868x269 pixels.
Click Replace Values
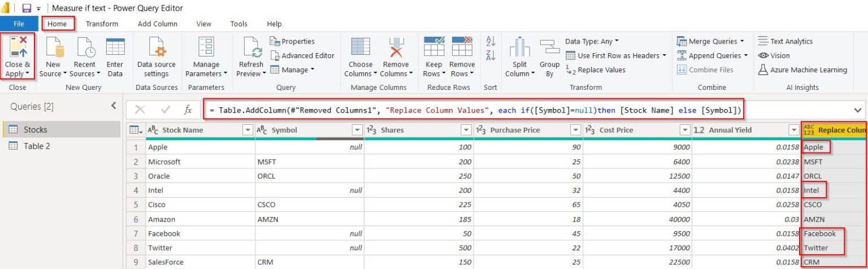tap(596, 70)
